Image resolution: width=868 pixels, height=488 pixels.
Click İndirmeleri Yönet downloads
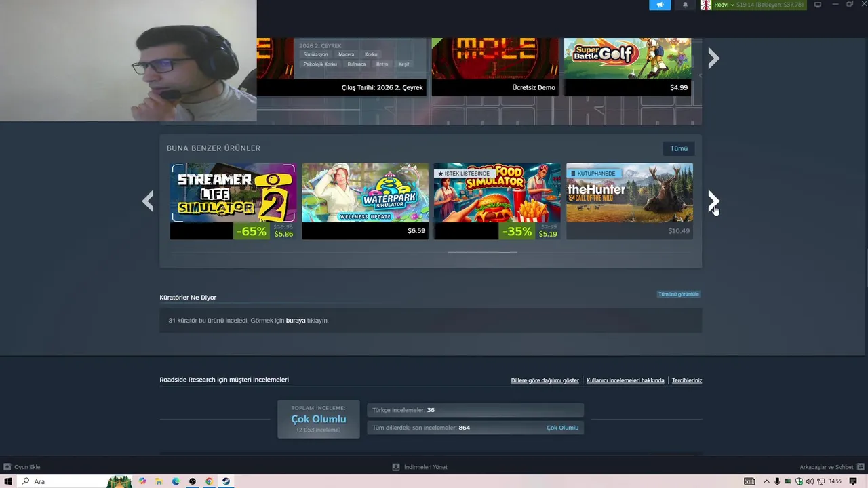pyautogui.click(x=420, y=467)
